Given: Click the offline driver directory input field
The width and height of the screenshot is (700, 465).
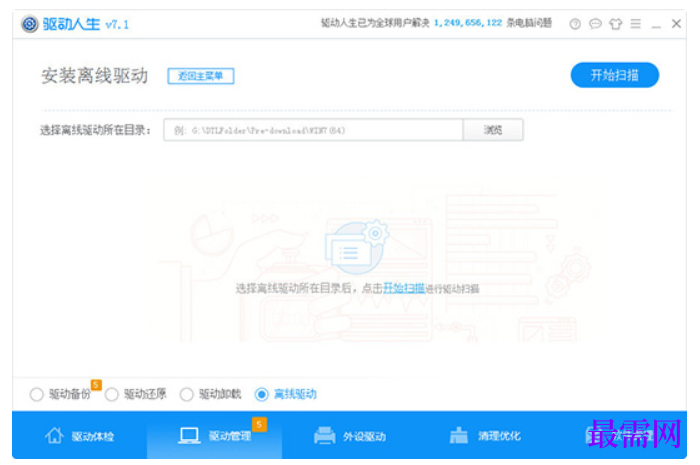Looking at the screenshot, I should 313,130.
